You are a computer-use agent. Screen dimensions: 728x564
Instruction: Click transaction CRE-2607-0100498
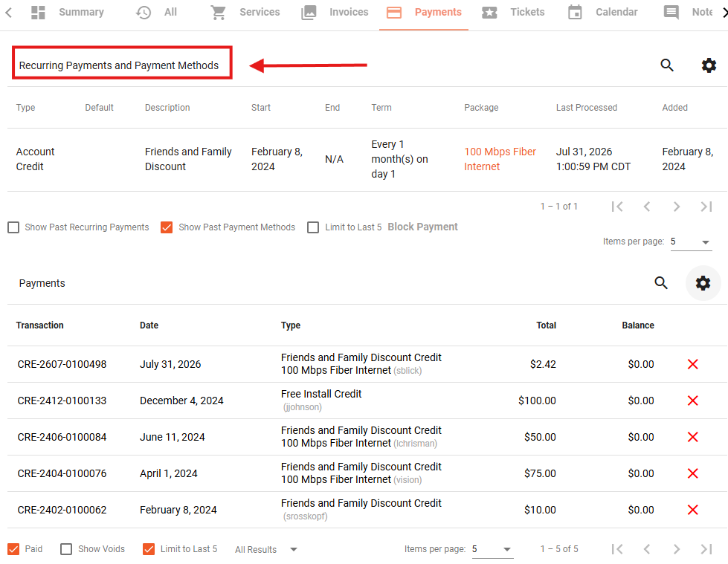click(62, 365)
